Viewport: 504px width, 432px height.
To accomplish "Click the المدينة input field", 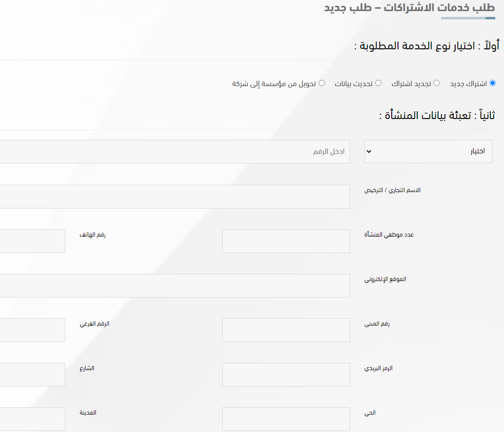I will coord(32,419).
